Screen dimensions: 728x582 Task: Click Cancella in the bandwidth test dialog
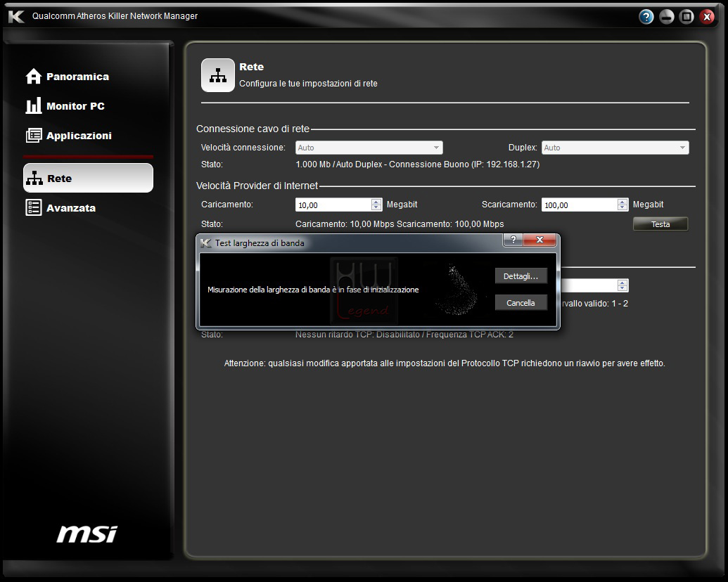pyautogui.click(x=521, y=303)
